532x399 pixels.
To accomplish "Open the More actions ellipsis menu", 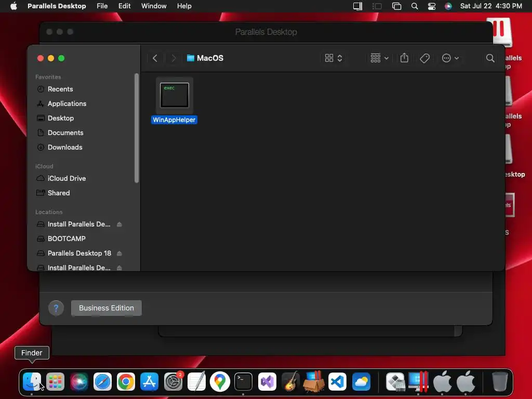I will [450, 58].
